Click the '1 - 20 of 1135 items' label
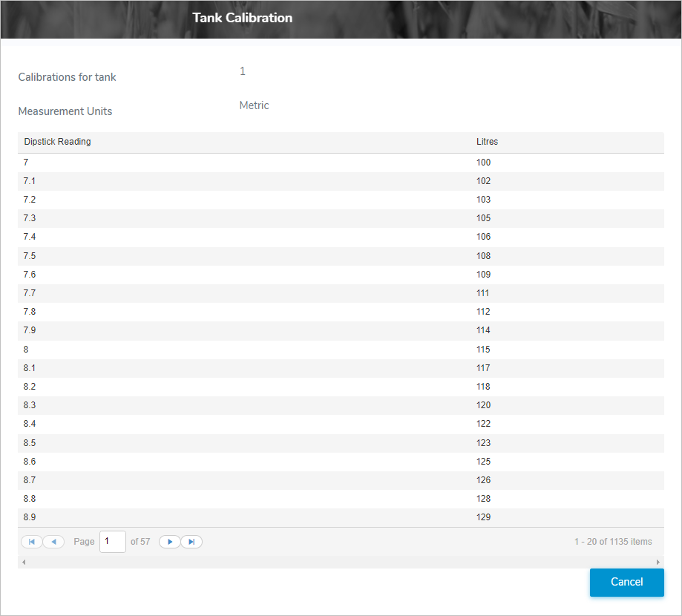Image resolution: width=682 pixels, height=616 pixels. click(613, 542)
